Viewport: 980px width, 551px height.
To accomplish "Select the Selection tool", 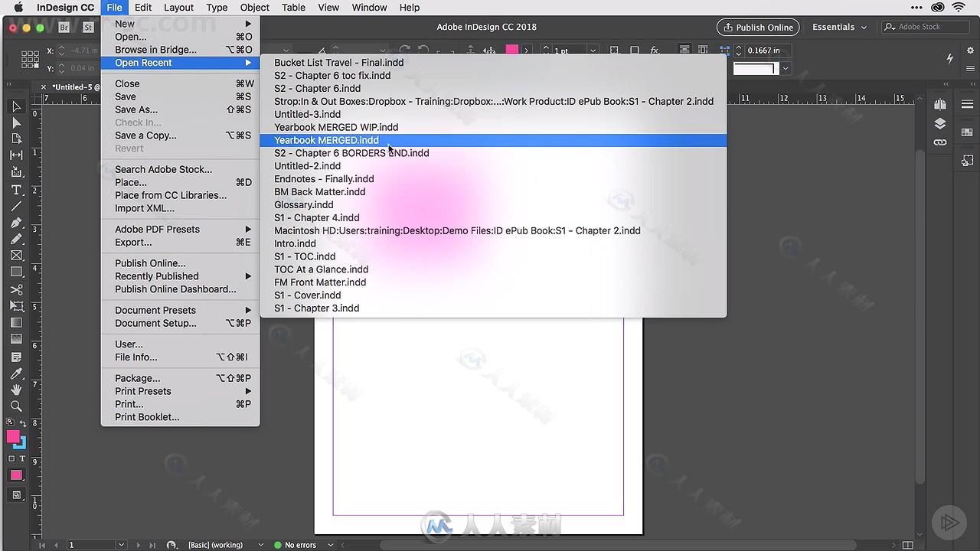I will tap(16, 106).
